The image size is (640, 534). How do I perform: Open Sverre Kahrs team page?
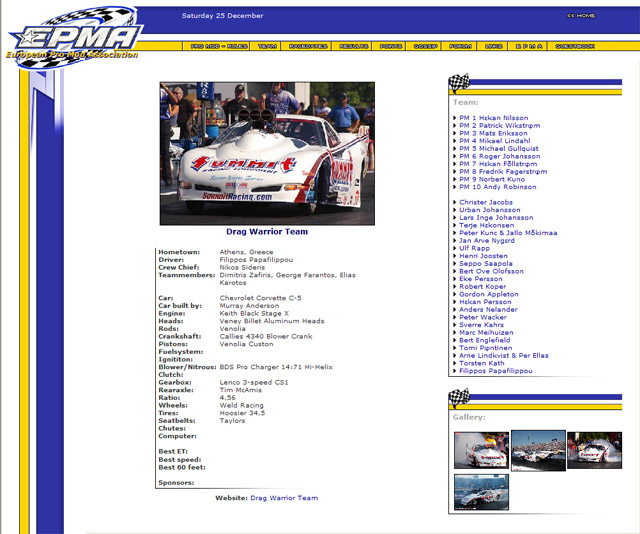coord(481,325)
